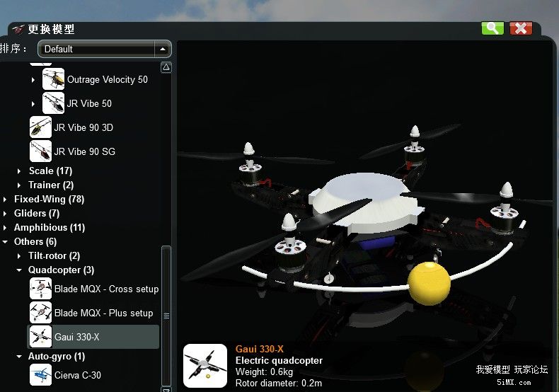Select the Cierva C-30 model name
The width and height of the screenshot is (559, 392).
(78, 375)
